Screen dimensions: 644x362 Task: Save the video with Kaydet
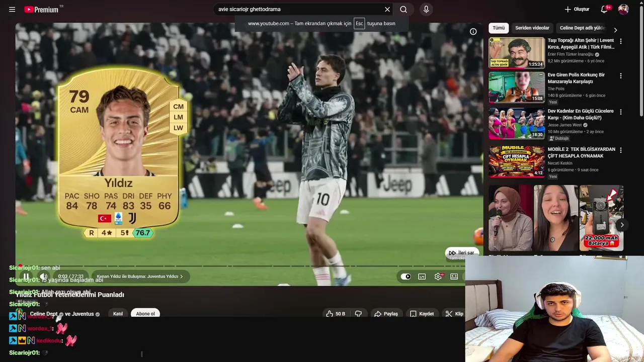[422, 314]
